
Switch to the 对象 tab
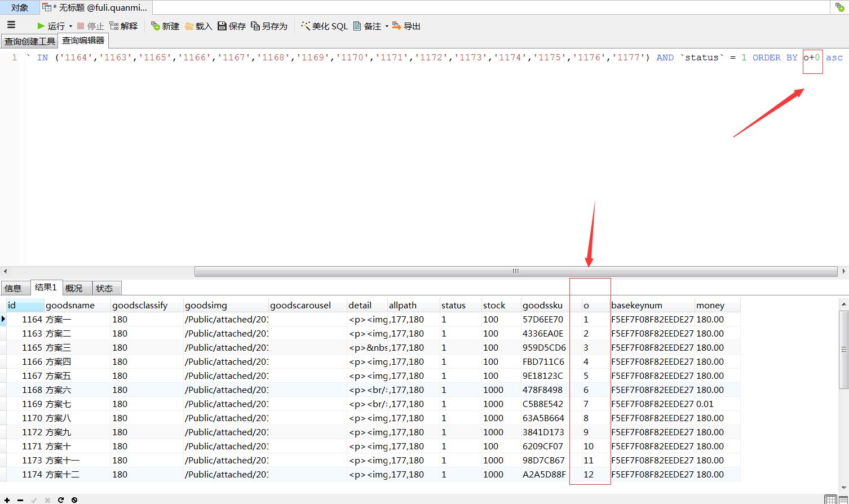[20, 7]
